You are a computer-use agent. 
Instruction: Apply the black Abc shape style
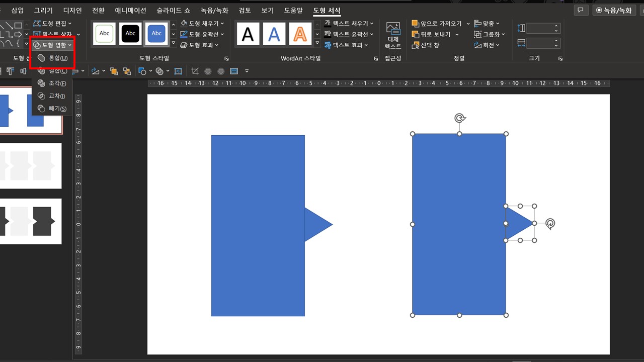coord(130,34)
